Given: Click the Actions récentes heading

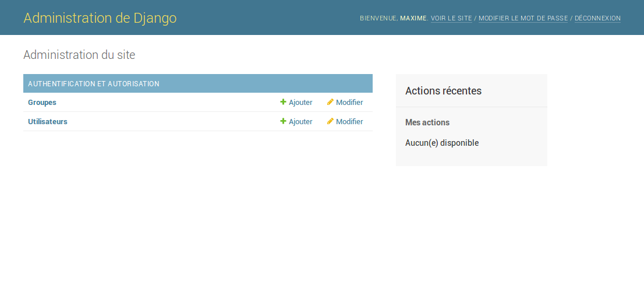Looking at the screenshot, I should pos(443,91).
